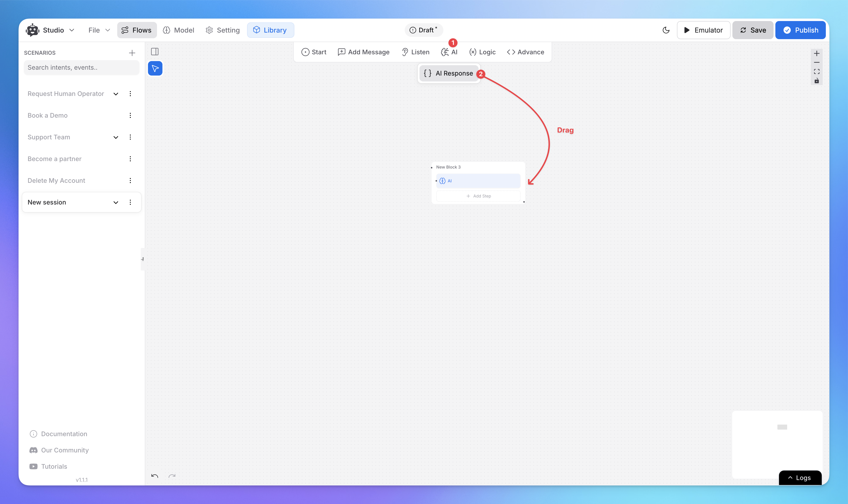Image resolution: width=848 pixels, height=504 pixels.
Task: Save the current flow
Action: 753,30
